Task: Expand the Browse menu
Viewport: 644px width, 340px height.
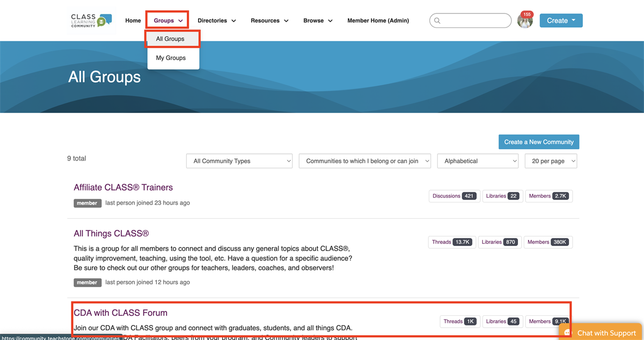Action: [318, 21]
